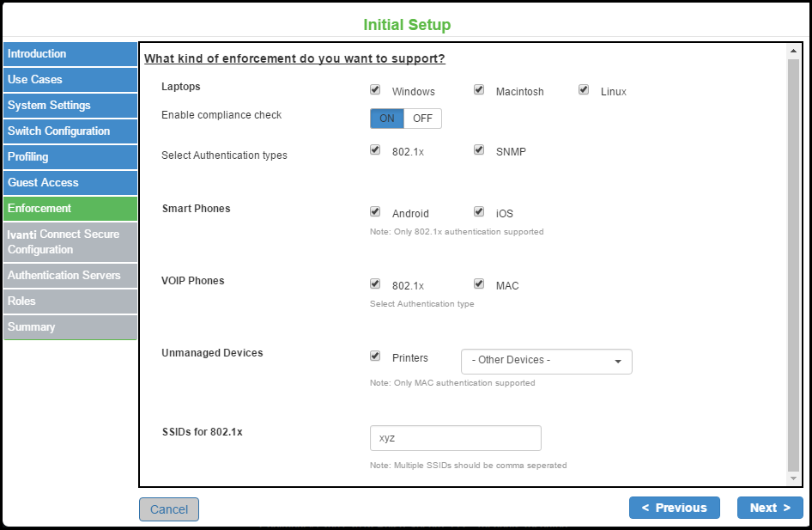Viewport: 812px width, 530px height.
Task: Toggle MAC authentication for VOIP phones
Action: point(479,283)
